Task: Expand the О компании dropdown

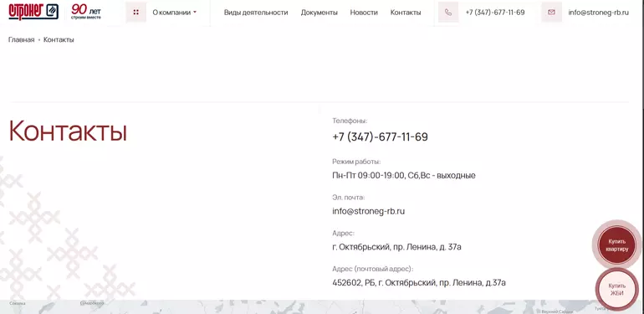Action: [175, 13]
